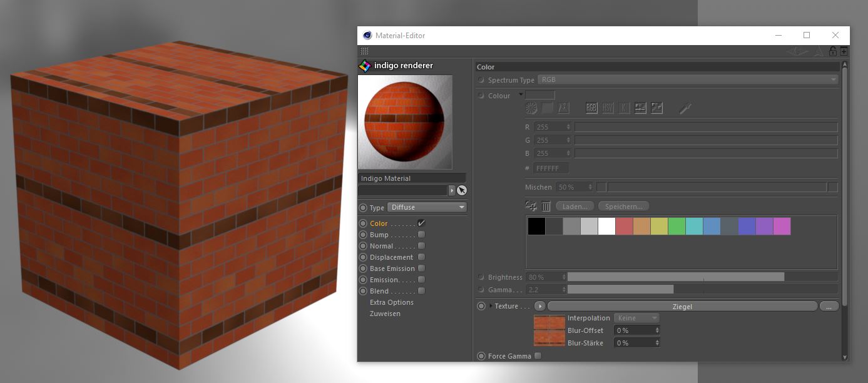Viewport: 868px width, 383px height.
Task: Toggle the Force Gamma checkbox
Action: (x=538, y=356)
